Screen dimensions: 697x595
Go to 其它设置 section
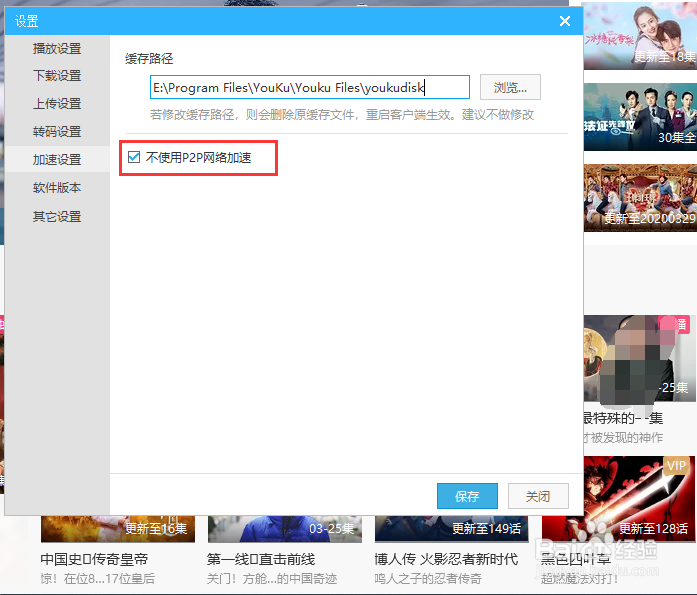click(x=57, y=216)
